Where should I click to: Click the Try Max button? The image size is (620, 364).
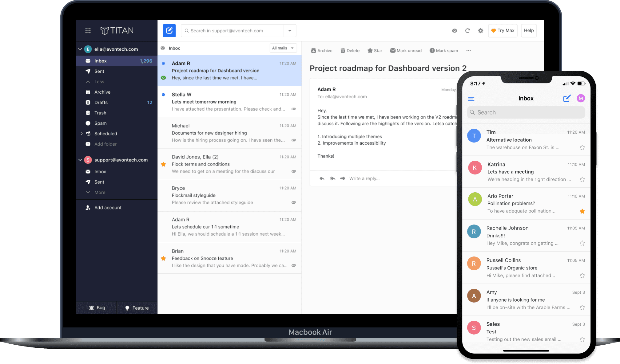tap(503, 30)
